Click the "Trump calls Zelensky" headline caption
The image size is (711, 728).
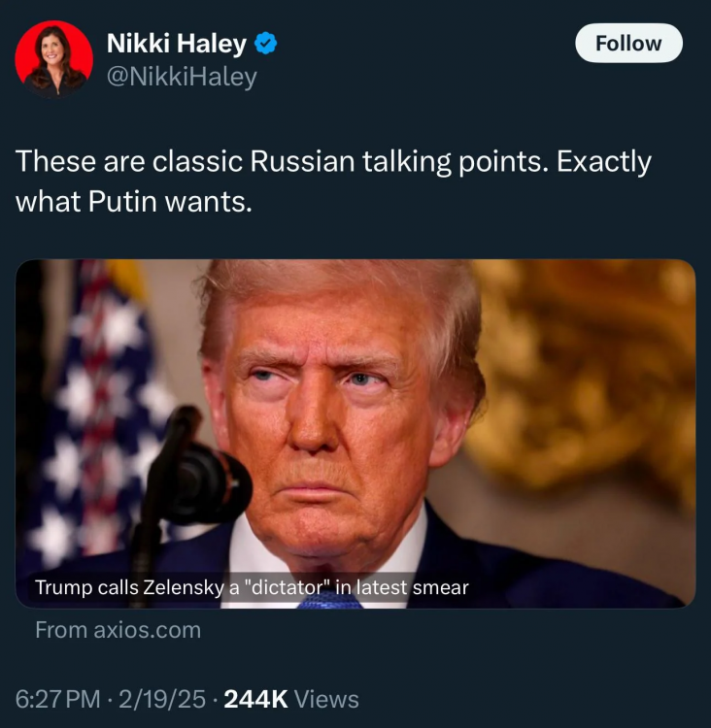[x=251, y=587]
